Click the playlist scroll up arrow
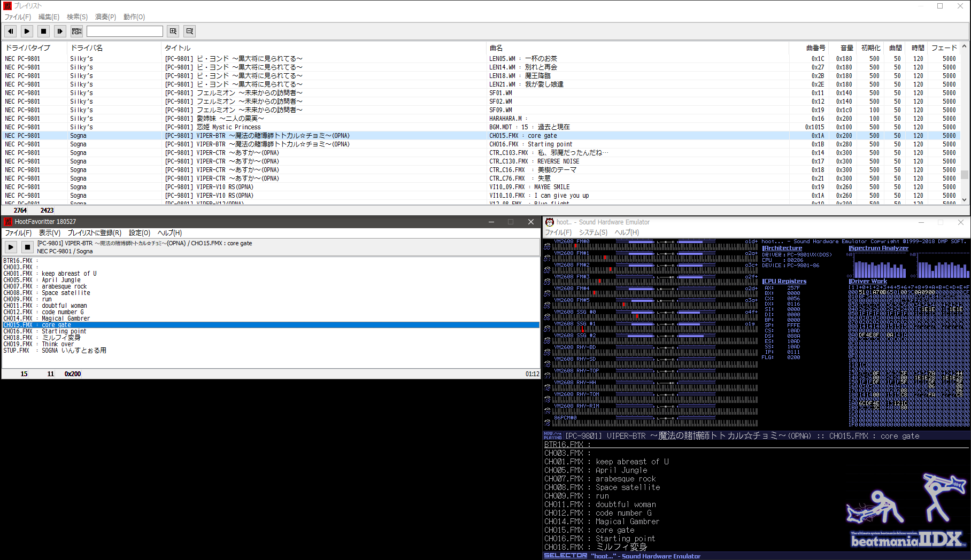The width and height of the screenshot is (971, 560). (x=965, y=46)
